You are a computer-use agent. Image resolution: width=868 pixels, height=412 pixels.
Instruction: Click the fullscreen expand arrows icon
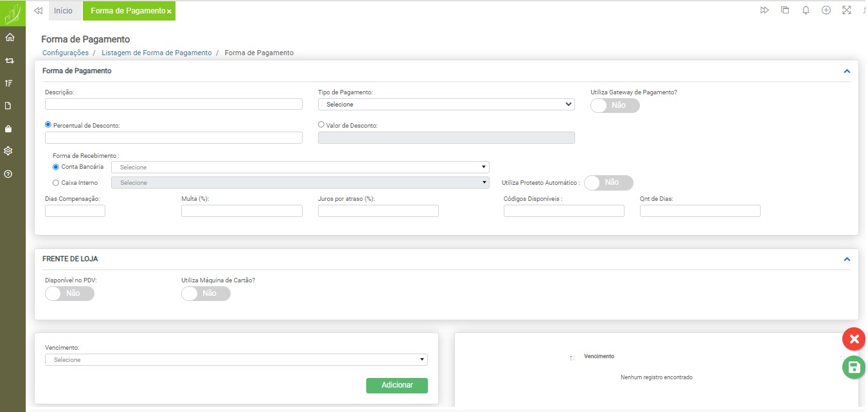[846, 10]
